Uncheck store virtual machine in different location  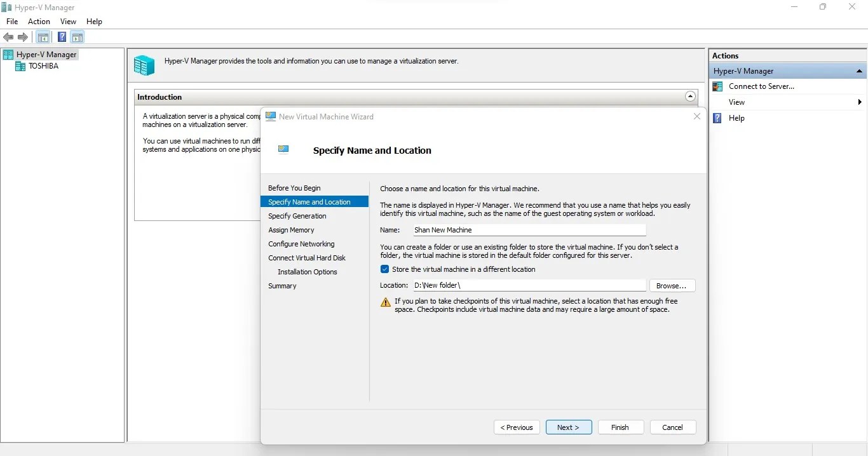point(384,269)
